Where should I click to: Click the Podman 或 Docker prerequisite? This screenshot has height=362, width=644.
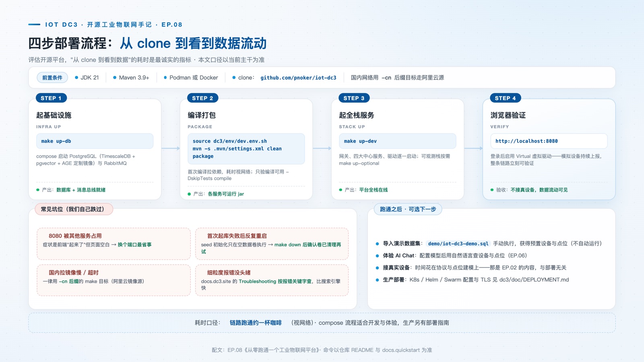[x=191, y=78]
